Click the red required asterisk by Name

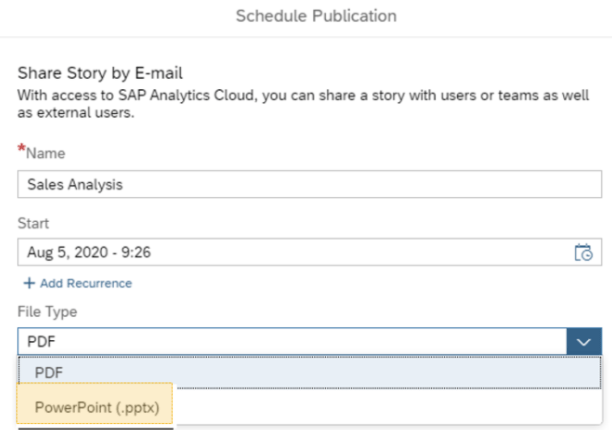pyautogui.click(x=21, y=150)
